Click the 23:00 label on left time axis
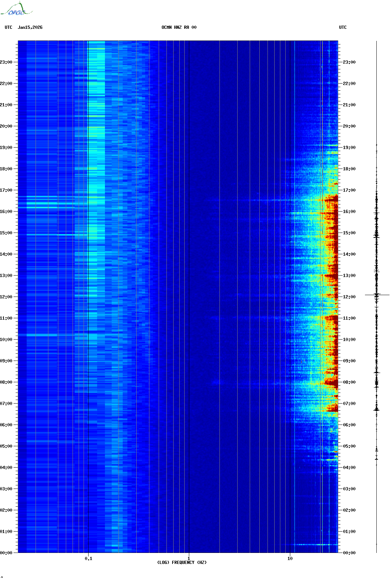This screenshot has height=581, width=392. 6,62
